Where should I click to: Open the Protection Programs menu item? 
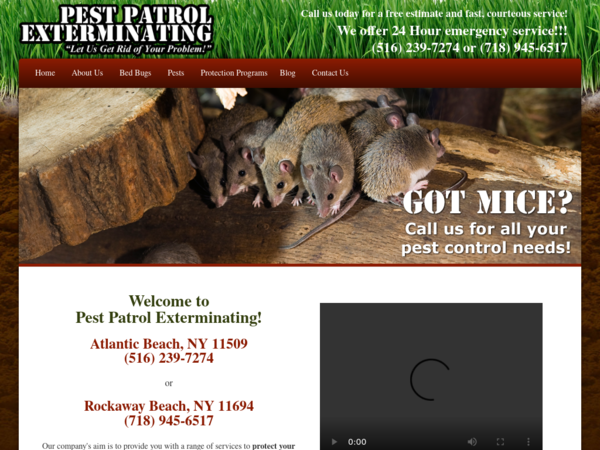point(234,73)
